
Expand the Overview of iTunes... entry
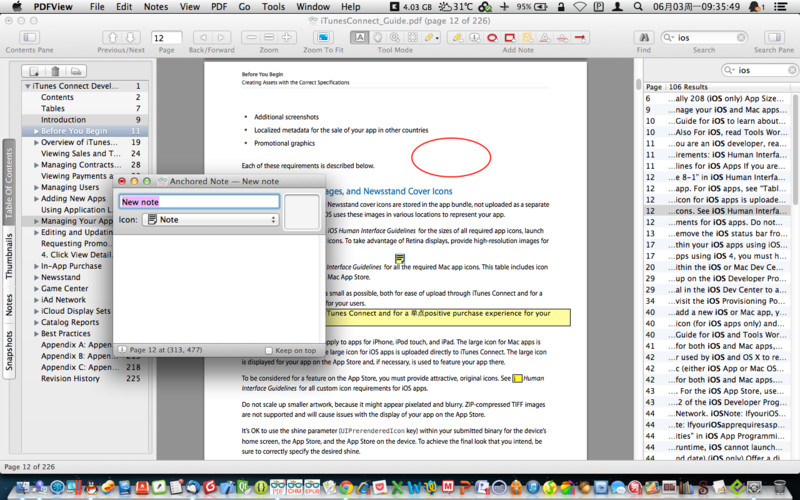pos(36,142)
